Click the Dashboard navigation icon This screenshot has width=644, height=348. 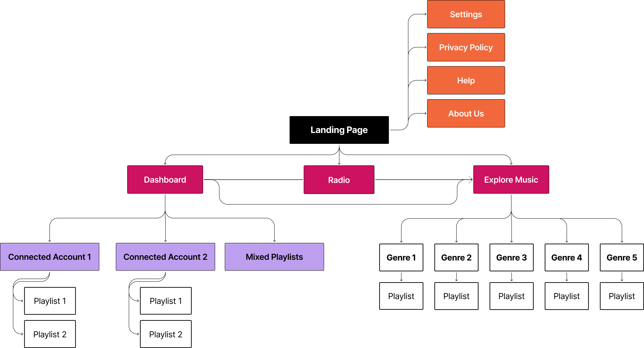tap(165, 179)
